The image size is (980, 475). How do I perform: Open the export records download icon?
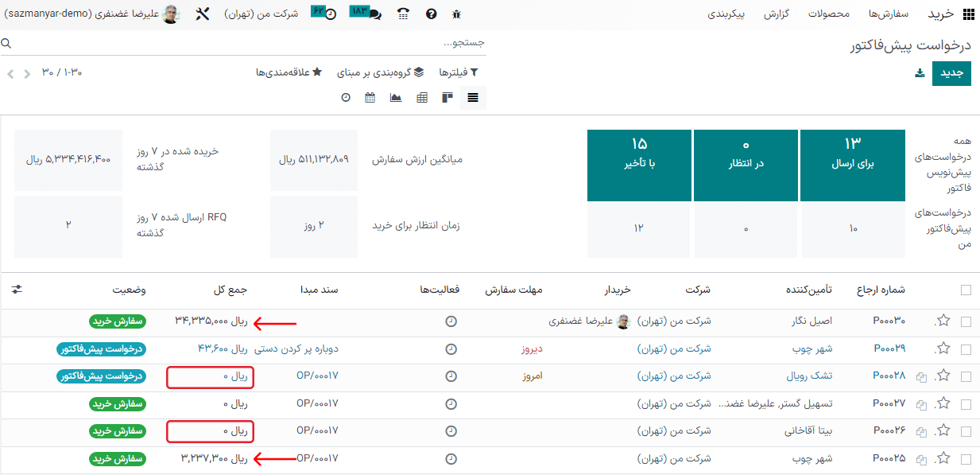[x=919, y=72]
